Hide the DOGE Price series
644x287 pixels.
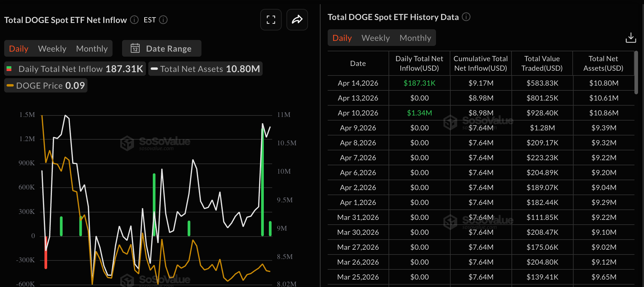pos(46,86)
